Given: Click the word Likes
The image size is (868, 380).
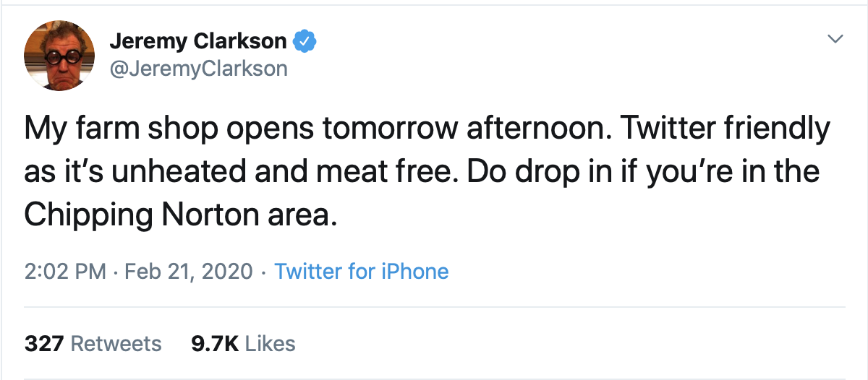Looking at the screenshot, I should (x=271, y=343).
